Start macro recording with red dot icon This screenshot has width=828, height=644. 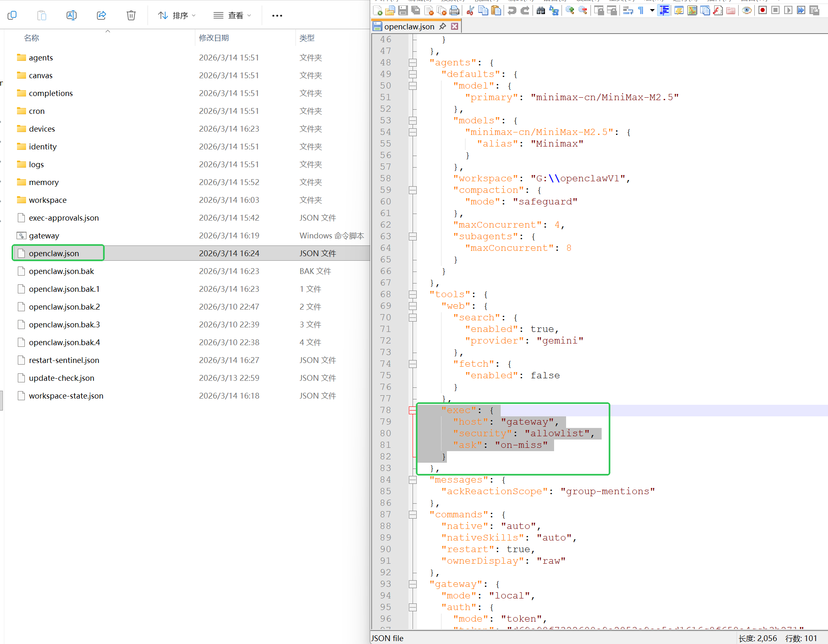(762, 10)
